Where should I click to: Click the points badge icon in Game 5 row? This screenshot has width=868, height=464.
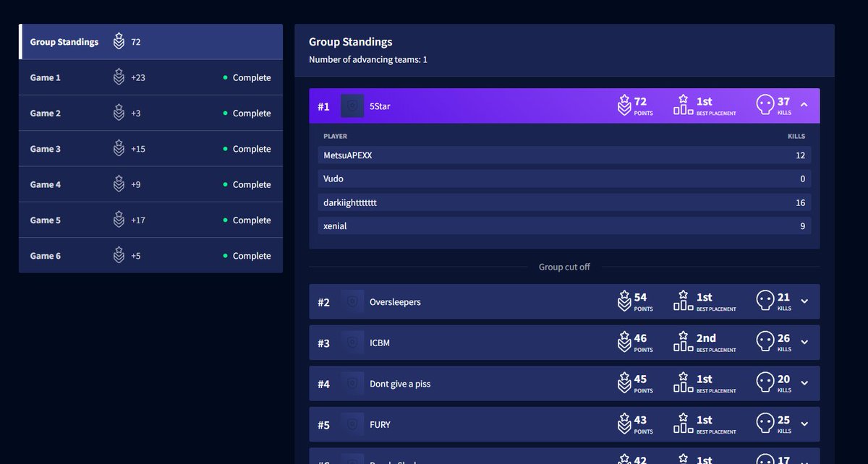tap(119, 220)
